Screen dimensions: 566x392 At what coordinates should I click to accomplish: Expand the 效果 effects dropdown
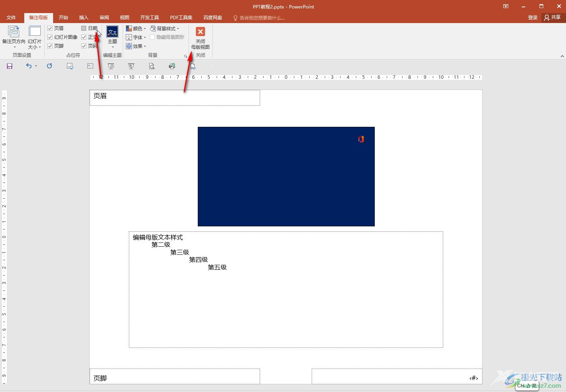coord(136,46)
